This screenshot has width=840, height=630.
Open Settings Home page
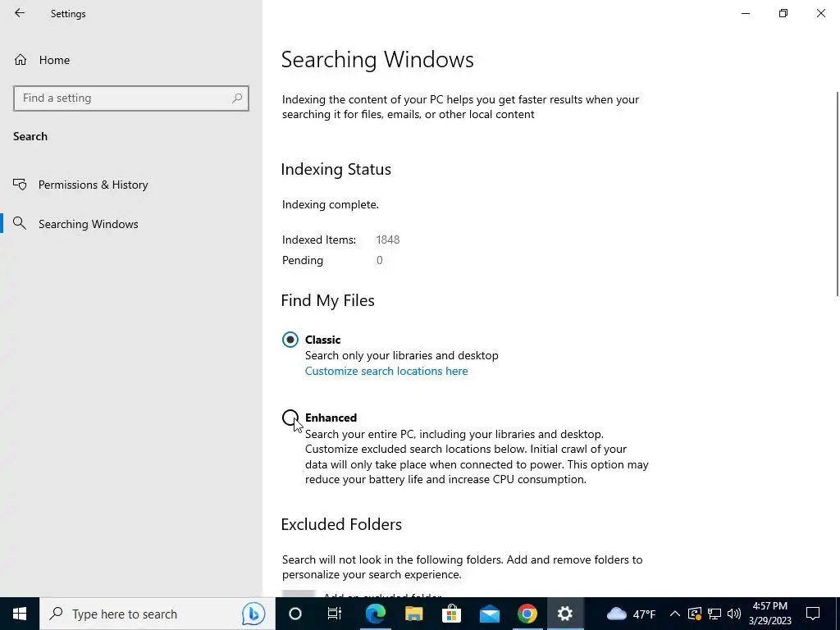pos(43,60)
